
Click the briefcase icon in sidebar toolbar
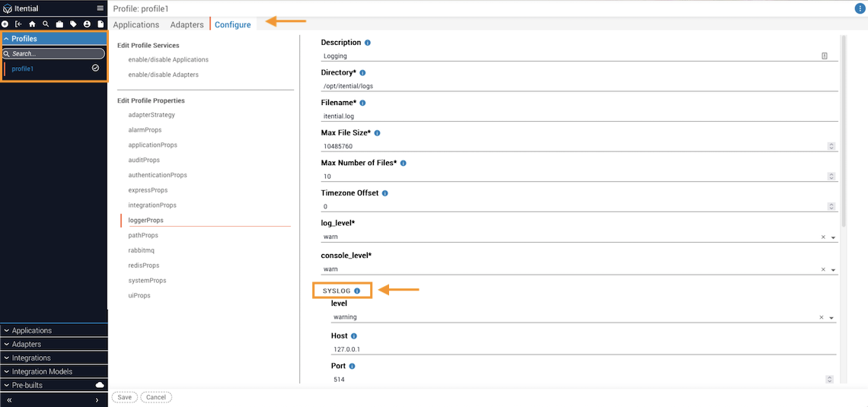59,24
